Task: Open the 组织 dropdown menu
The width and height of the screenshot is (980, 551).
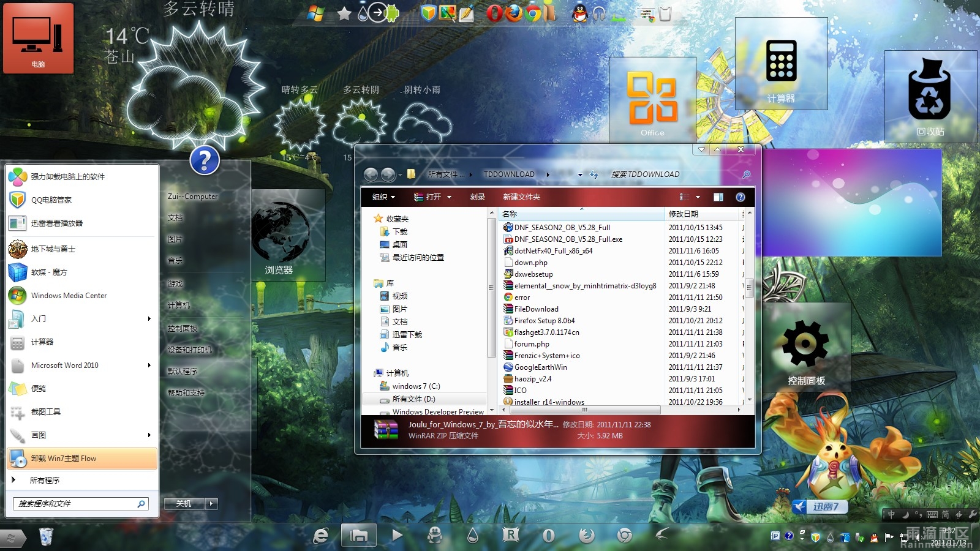Action: click(x=383, y=197)
